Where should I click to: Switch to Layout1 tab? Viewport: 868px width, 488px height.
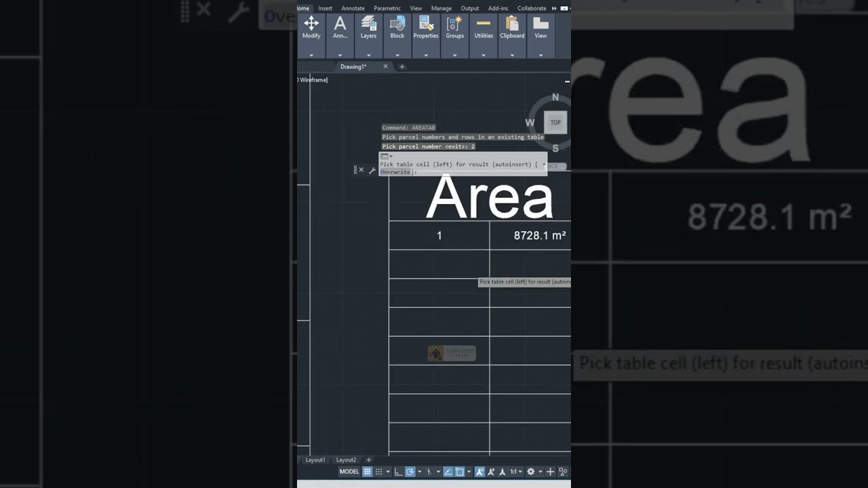pos(315,460)
